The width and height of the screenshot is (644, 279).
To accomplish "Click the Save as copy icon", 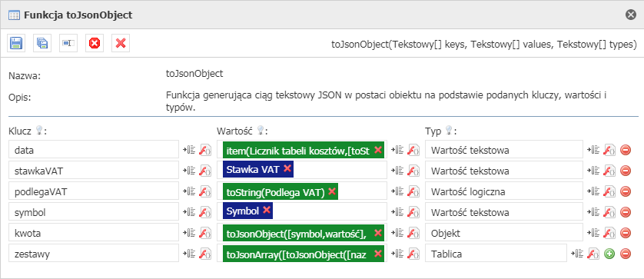I will tap(42, 43).
